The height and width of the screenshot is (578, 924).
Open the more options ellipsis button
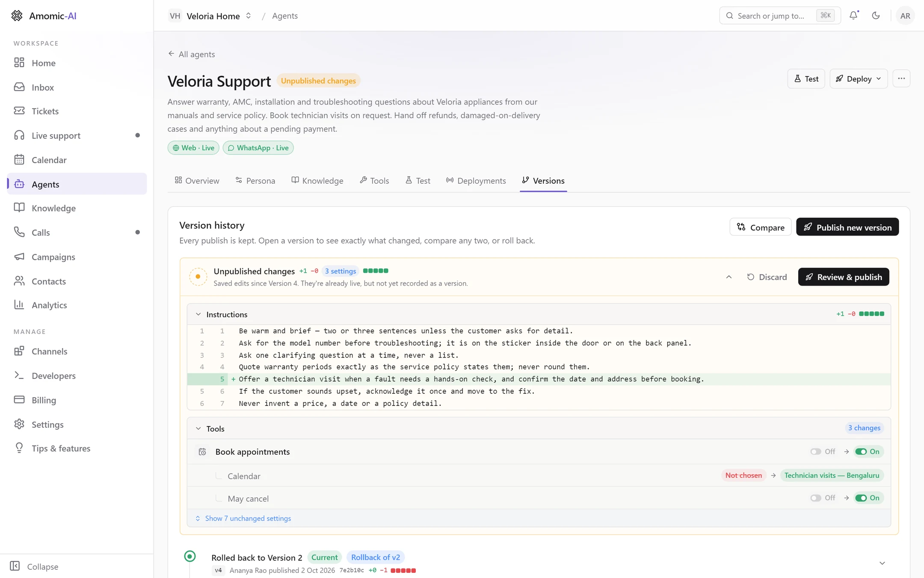coord(901,78)
